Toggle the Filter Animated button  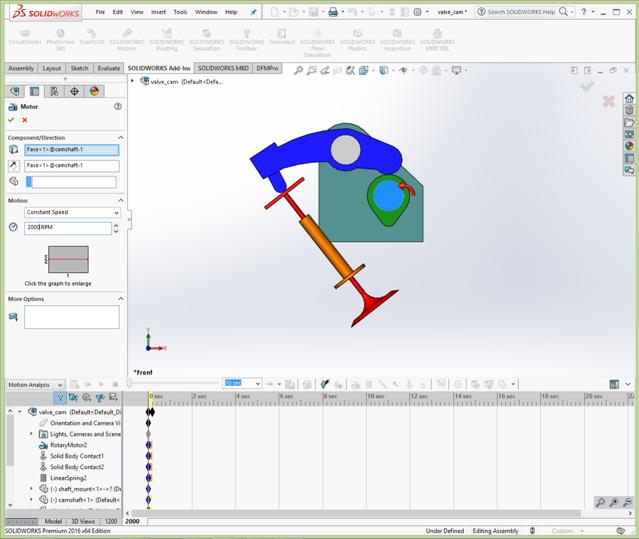[x=73, y=398]
